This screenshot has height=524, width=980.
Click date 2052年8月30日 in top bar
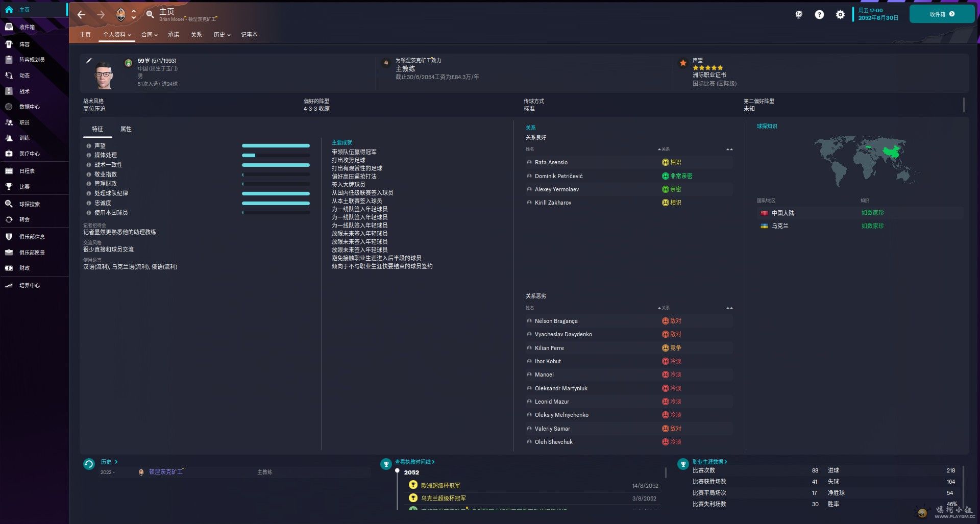coord(878,18)
